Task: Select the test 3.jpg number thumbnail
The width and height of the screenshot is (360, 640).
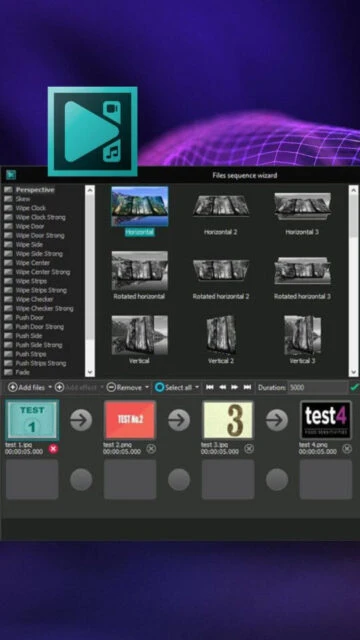Action: pyautogui.click(x=228, y=420)
